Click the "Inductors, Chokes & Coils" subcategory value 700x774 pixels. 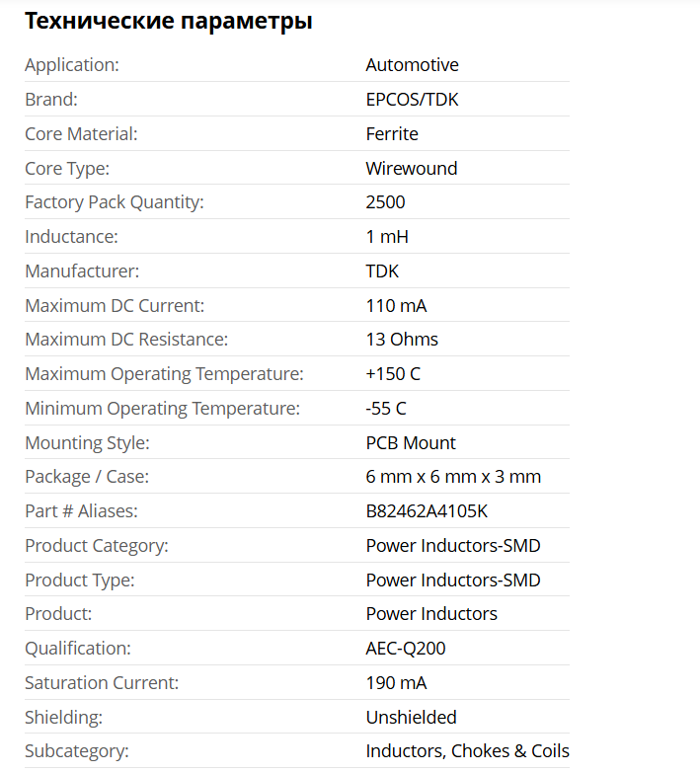click(x=467, y=751)
